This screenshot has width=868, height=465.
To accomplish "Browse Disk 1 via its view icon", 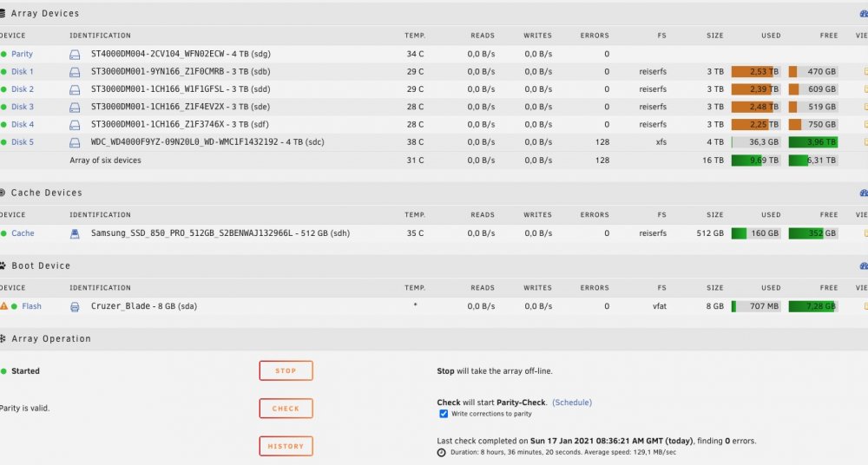I will pos(865,71).
